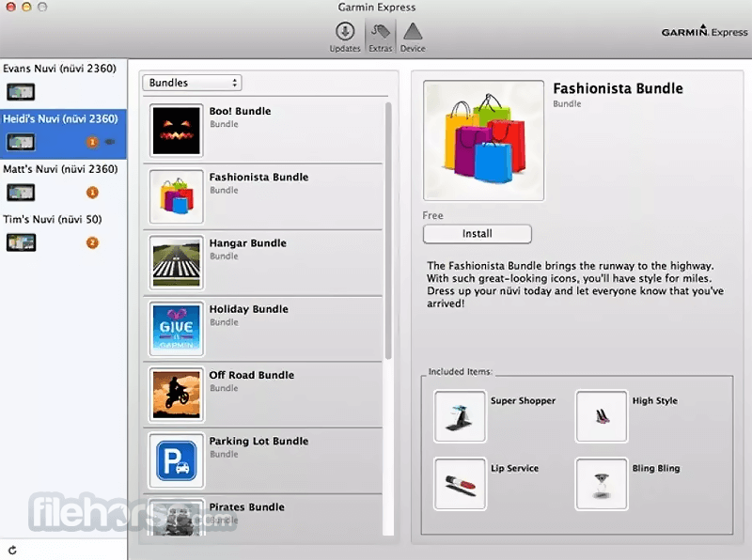This screenshot has width=752, height=560.
Task: Click the Lip Service label
Action: [x=514, y=468]
